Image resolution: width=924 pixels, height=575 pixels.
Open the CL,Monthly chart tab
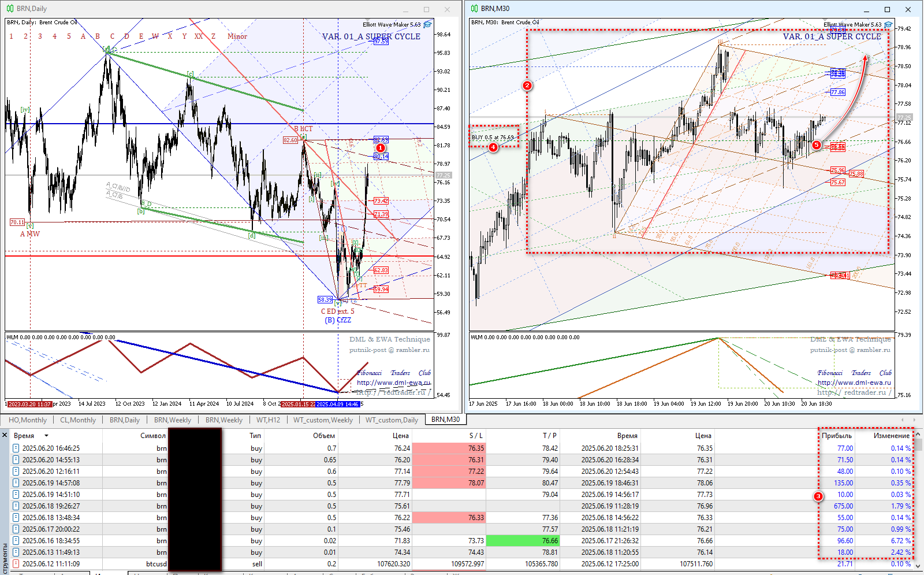click(x=78, y=420)
